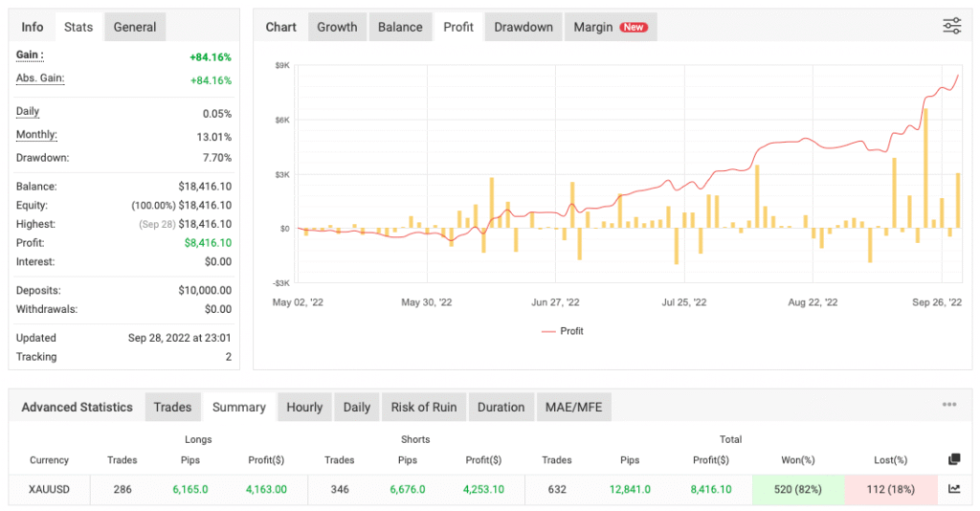
Task: Open the Margin tab marked New
Action: tap(610, 27)
